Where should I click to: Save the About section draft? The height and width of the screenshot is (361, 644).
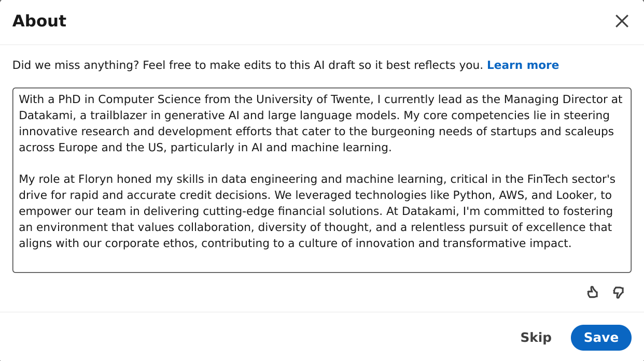(x=601, y=338)
